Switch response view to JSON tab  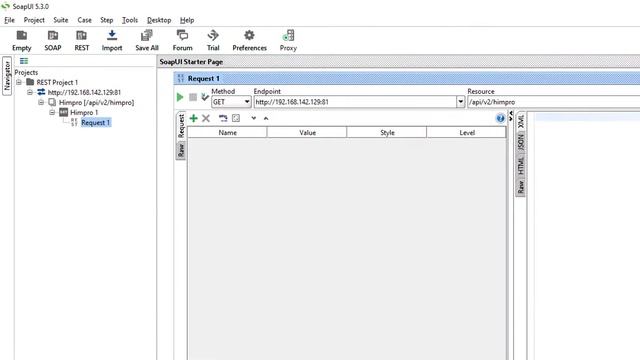pyautogui.click(x=520, y=142)
